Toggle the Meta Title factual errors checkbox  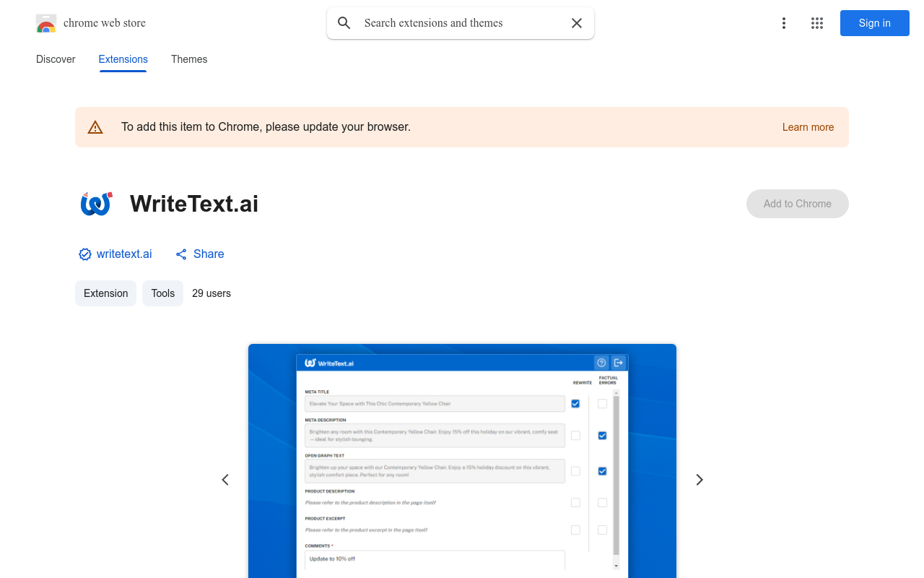(603, 404)
